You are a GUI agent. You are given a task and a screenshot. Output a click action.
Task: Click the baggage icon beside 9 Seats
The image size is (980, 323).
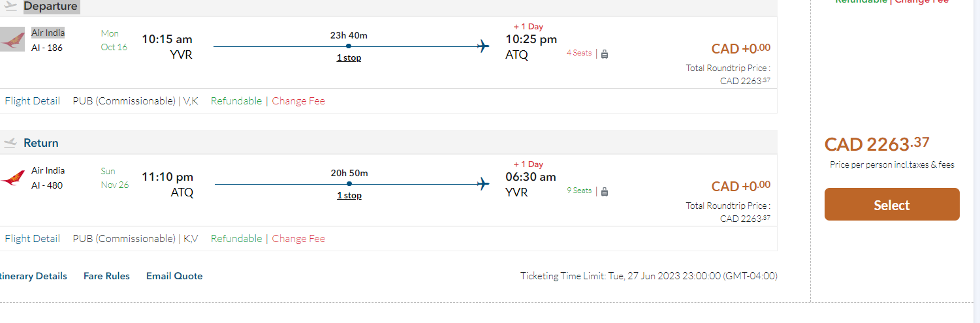click(x=605, y=192)
